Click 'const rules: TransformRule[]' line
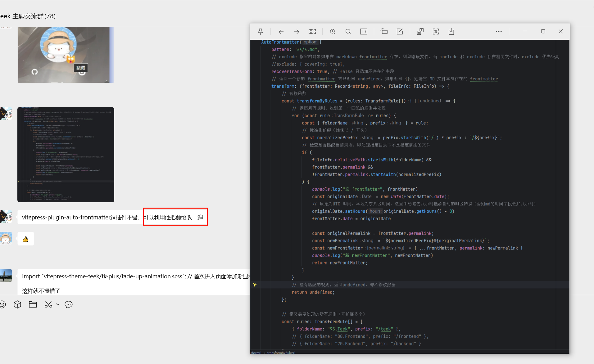The image size is (594, 364). pyautogui.click(x=322, y=321)
